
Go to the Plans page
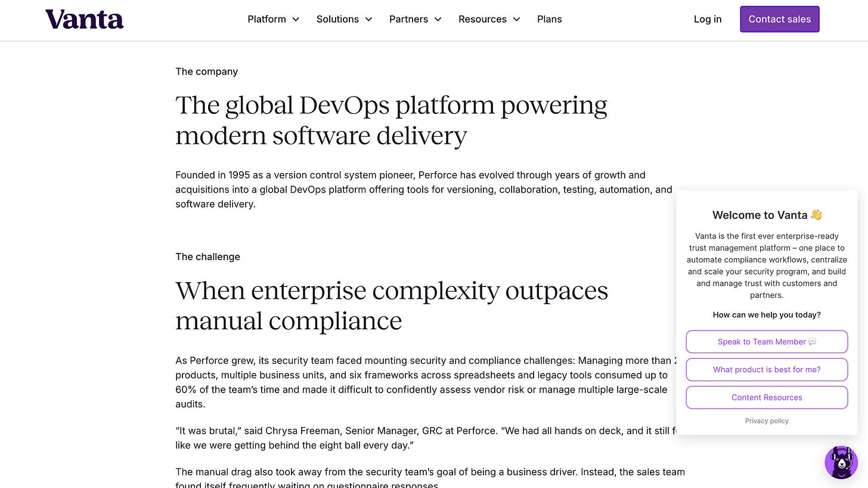549,19
